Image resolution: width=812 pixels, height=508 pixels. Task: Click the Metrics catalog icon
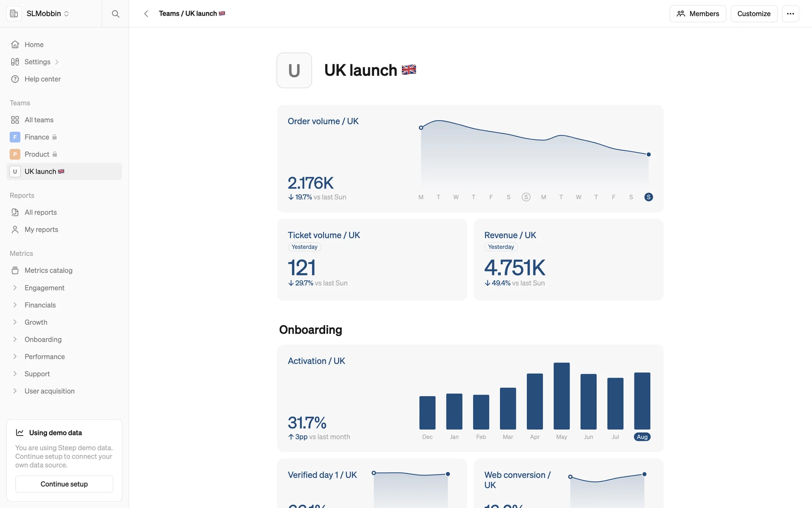(x=15, y=271)
